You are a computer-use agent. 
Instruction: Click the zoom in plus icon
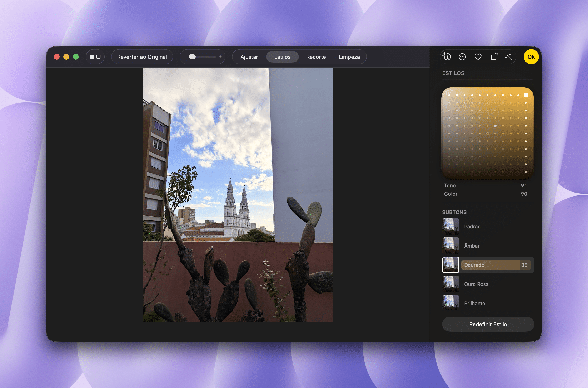coord(220,57)
